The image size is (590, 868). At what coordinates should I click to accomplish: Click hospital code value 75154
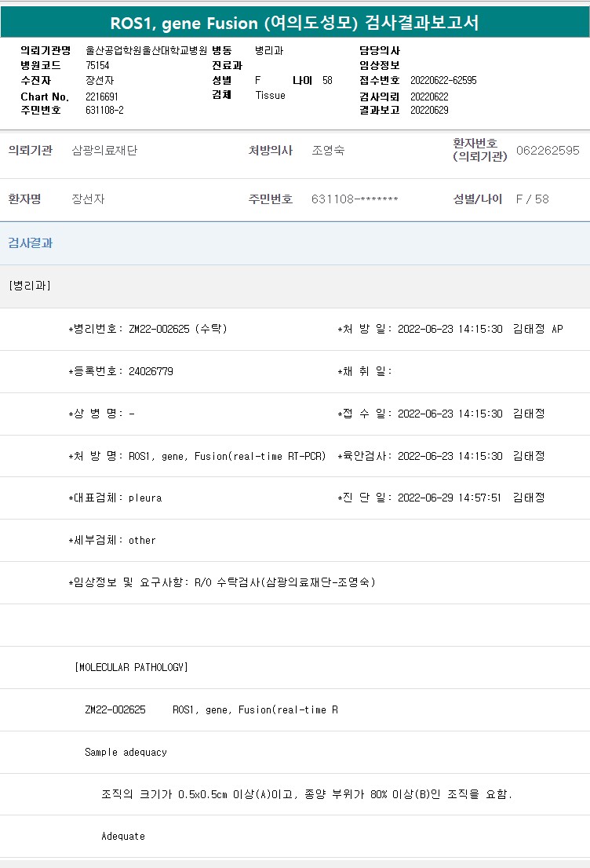[97, 65]
